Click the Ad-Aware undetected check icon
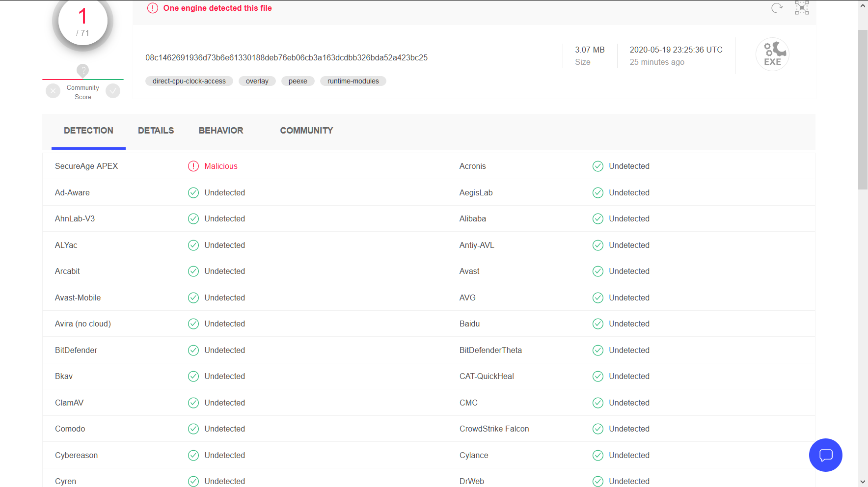This screenshot has height=487, width=868. [193, 192]
